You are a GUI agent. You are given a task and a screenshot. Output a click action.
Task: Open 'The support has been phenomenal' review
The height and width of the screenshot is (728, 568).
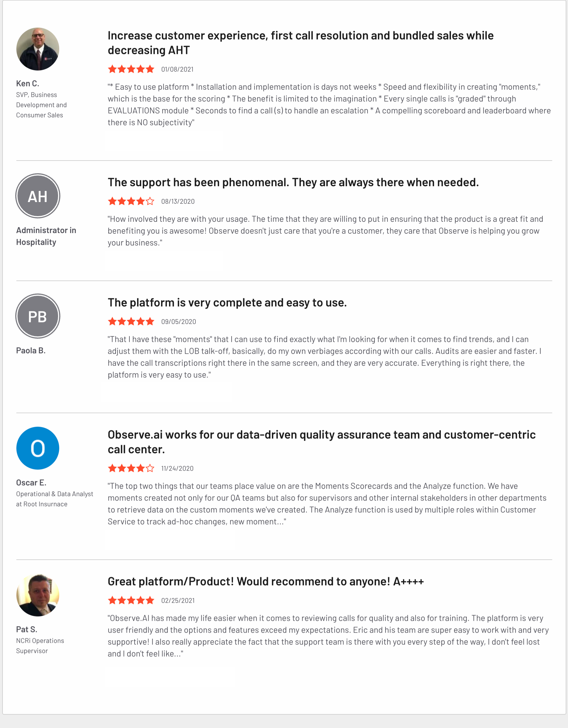click(293, 182)
